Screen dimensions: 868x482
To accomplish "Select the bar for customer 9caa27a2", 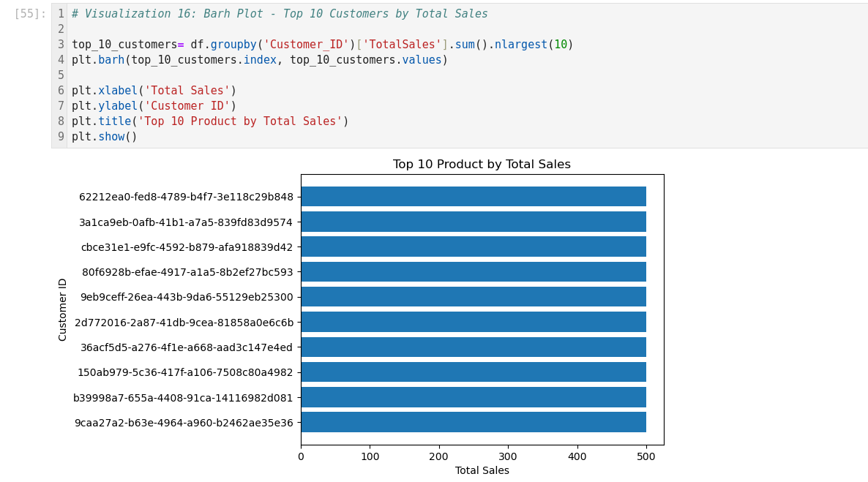I will 473,422.
